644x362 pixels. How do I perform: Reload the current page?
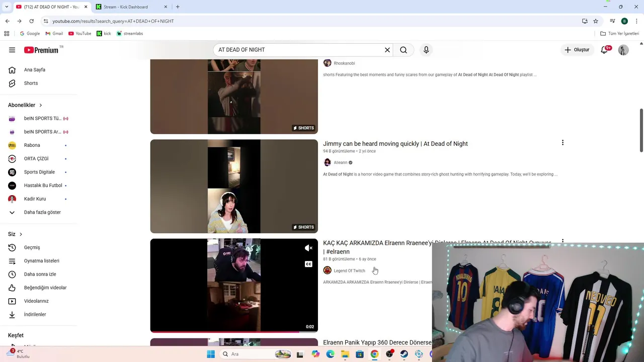click(31, 21)
